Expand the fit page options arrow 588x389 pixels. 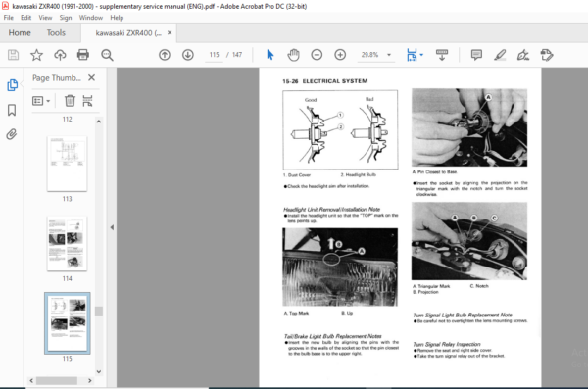(x=421, y=55)
